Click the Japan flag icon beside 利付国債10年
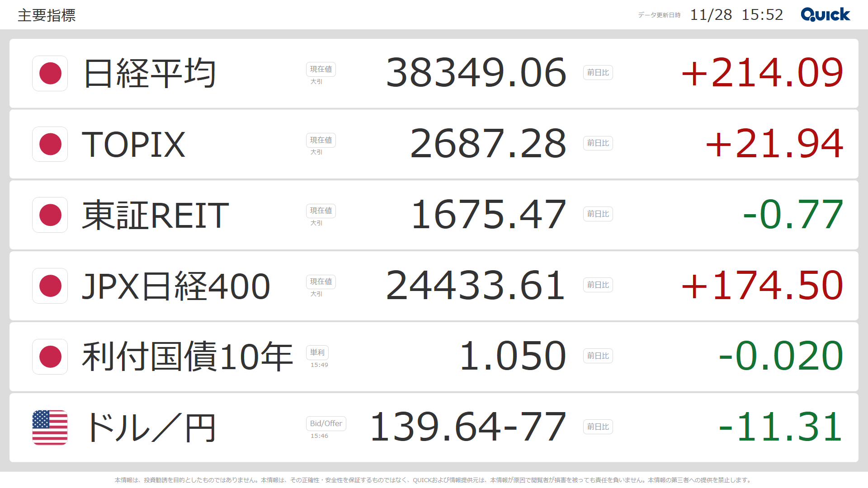Screen dimensions: 868x488 click(x=50, y=357)
